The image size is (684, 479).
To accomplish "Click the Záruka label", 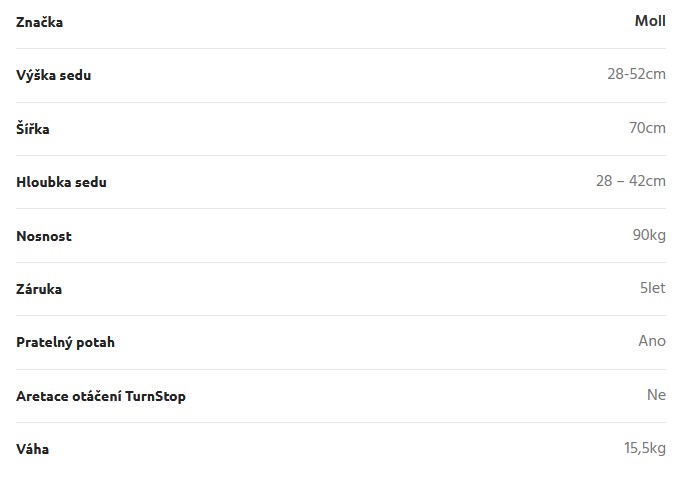I will pos(39,289).
